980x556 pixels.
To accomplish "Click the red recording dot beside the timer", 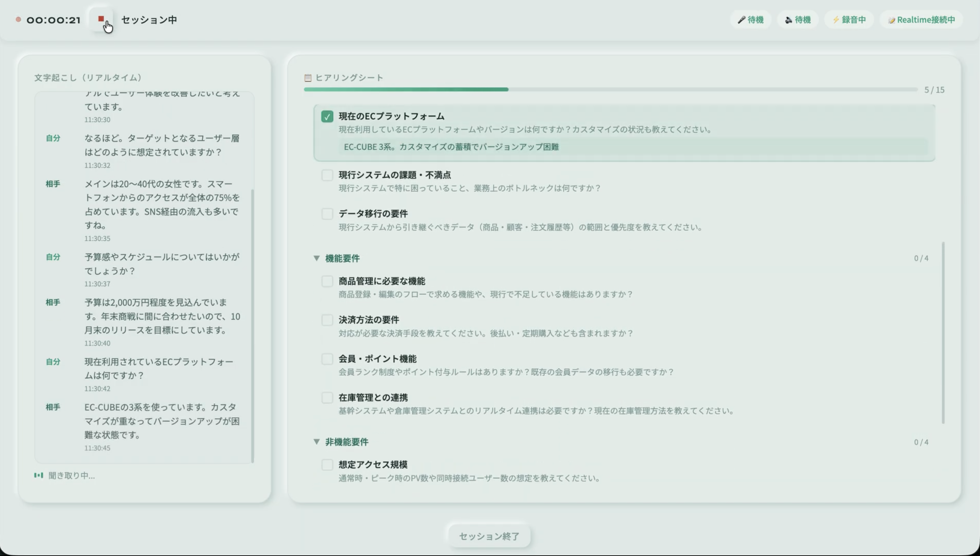I will click(18, 19).
